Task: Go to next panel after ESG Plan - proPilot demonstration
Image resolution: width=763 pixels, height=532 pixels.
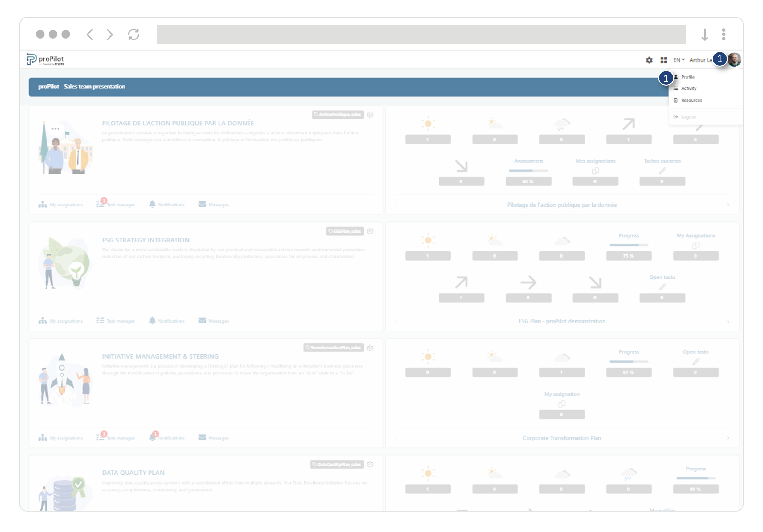Action: click(728, 322)
